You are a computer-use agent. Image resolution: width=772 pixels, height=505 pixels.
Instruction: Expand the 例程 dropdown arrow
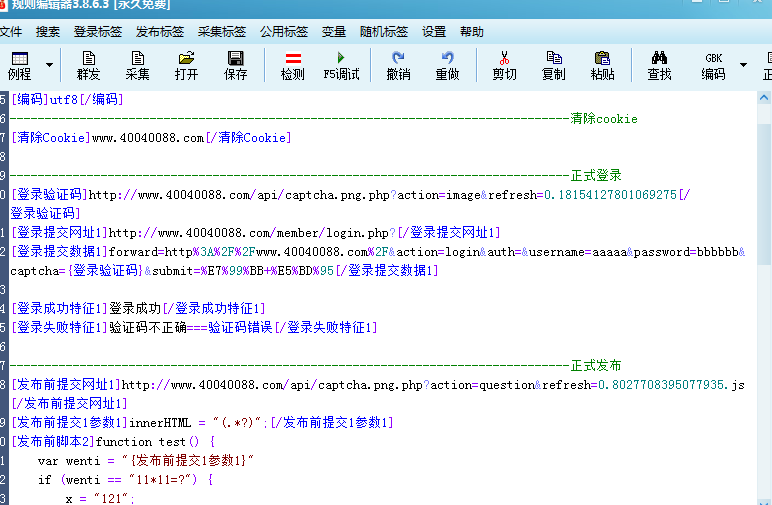pos(49,66)
